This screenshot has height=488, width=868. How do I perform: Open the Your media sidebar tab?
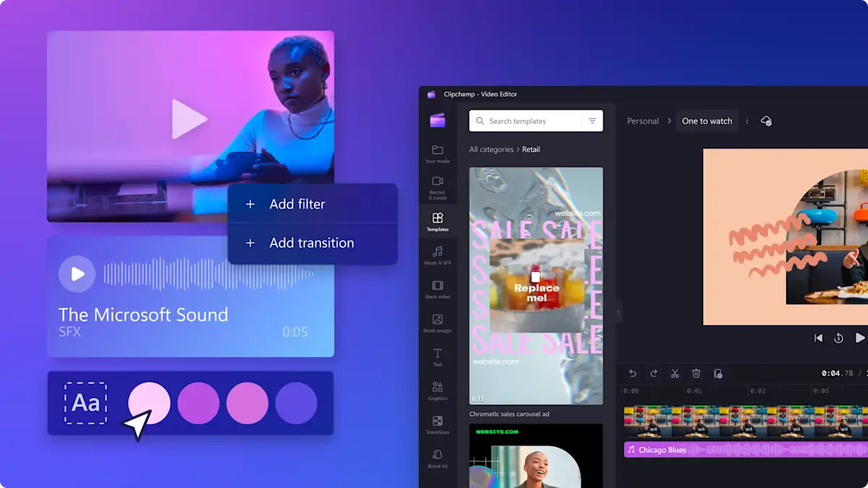pyautogui.click(x=437, y=153)
